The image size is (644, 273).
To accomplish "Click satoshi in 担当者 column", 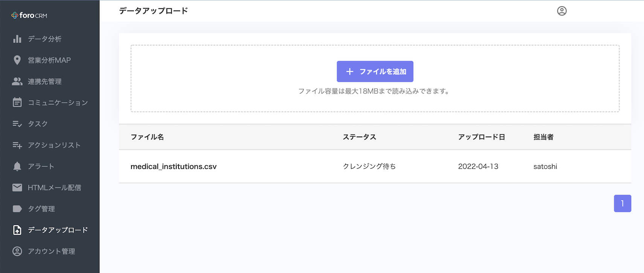I will click(545, 166).
